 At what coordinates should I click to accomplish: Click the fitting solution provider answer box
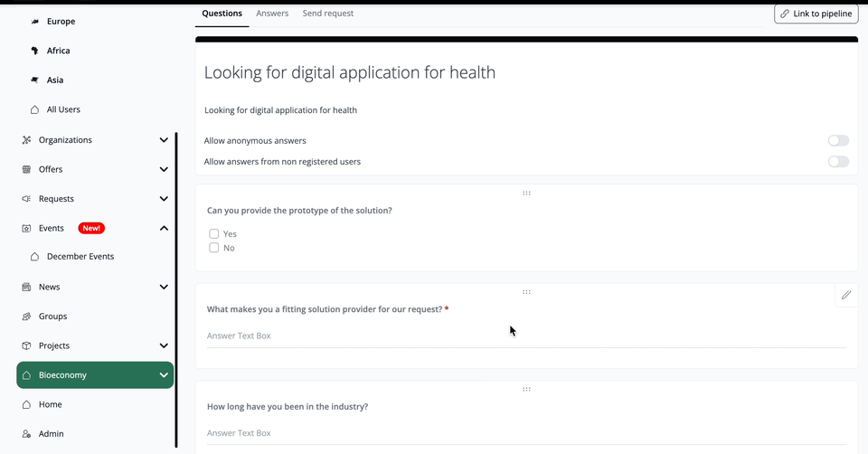[526, 336]
